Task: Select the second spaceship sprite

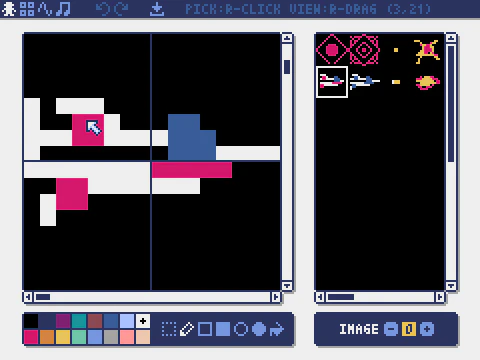Action: click(x=364, y=82)
